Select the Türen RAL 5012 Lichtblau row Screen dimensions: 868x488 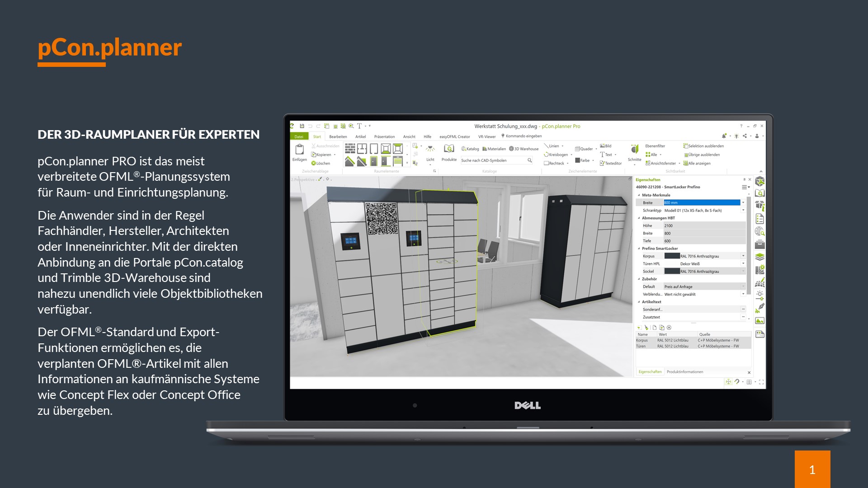pyautogui.click(x=693, y=347)
